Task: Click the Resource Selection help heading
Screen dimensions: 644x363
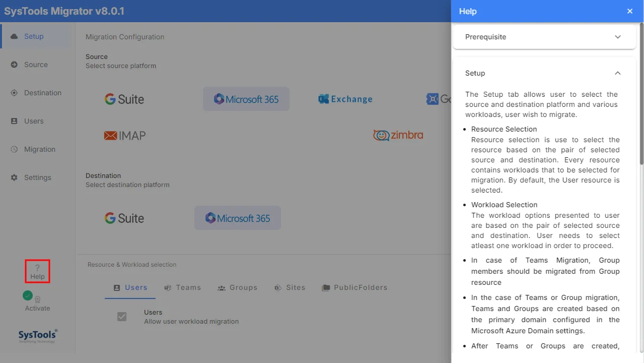Action: pos(504,129)
